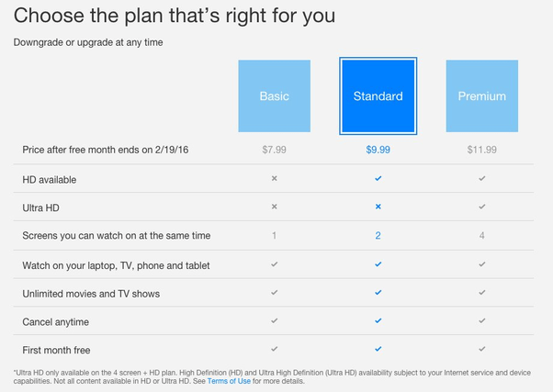Click the X icon for Basic HD available

coord(274,179)
